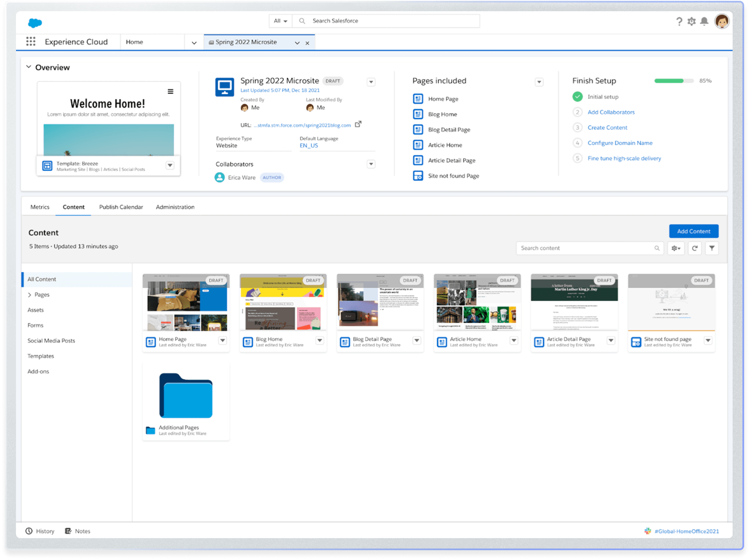750x560 pixels.
Task: Click the hamburger menu in site preview
Action: coord(171,91)
